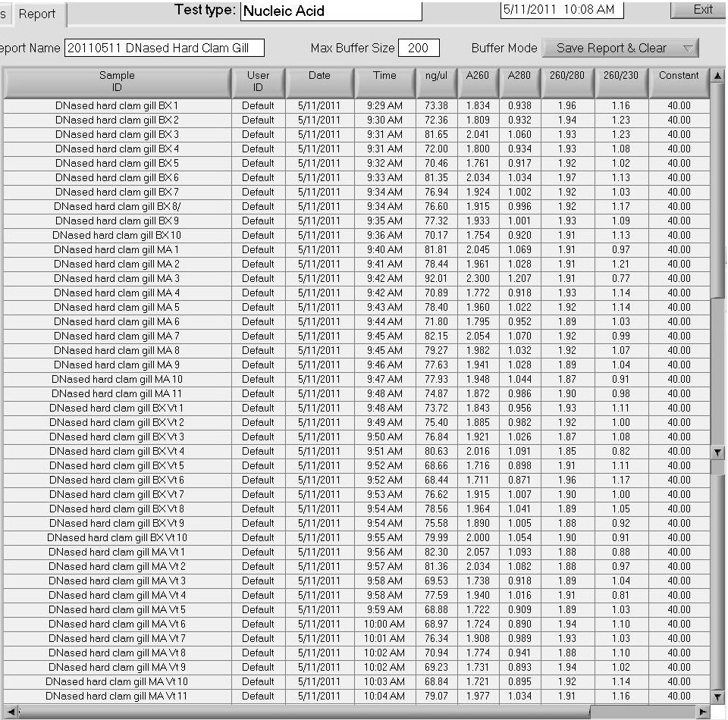The height and width of the screenshot is (720, 728).
Task: Switch to the Report tab
Action: (37, 14)
